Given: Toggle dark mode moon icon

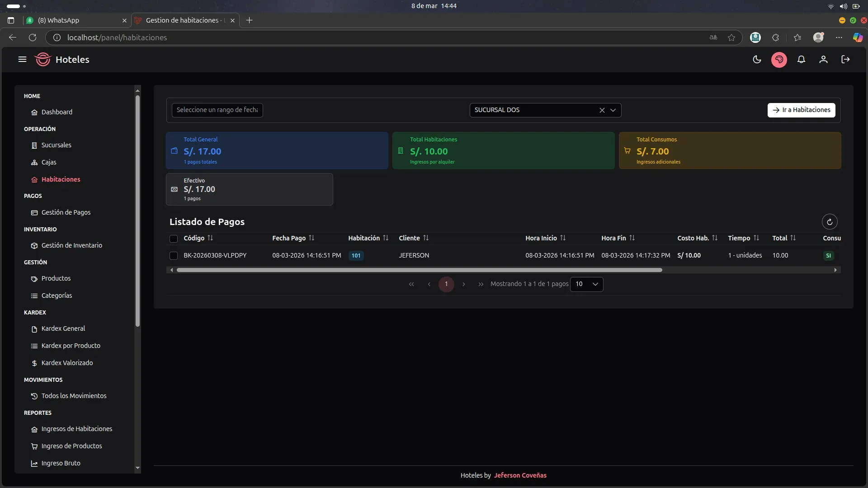Looking at the screenshot, I should click(x=757, y=60).
